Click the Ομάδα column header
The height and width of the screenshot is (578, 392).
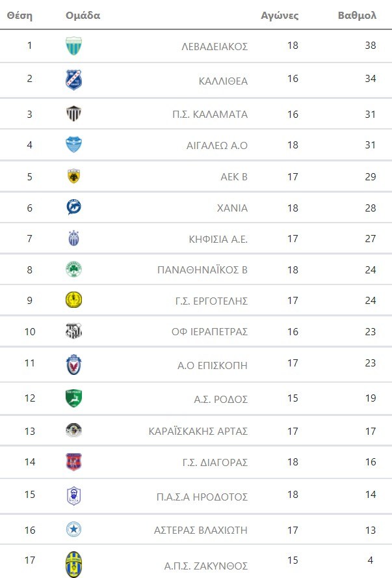point(83,16)
